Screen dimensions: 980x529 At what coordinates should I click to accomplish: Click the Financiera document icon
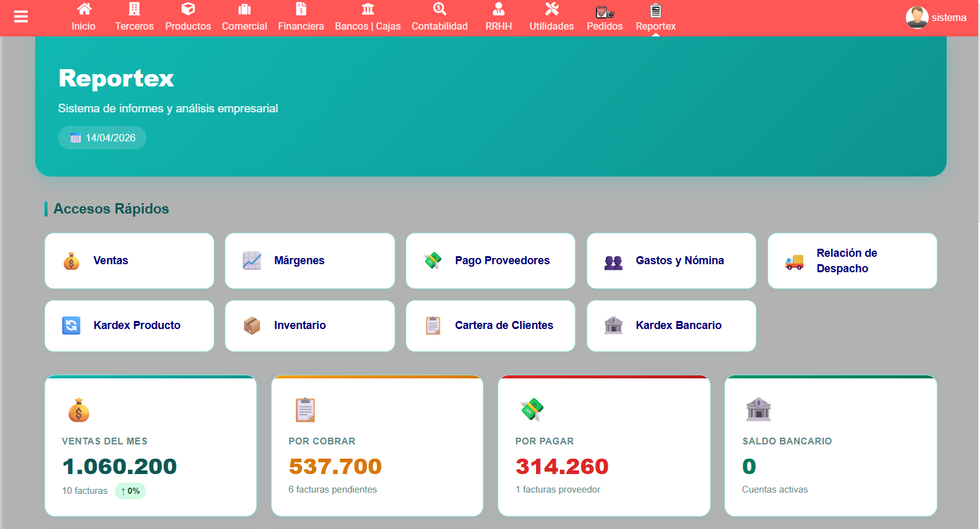(301, 9)
